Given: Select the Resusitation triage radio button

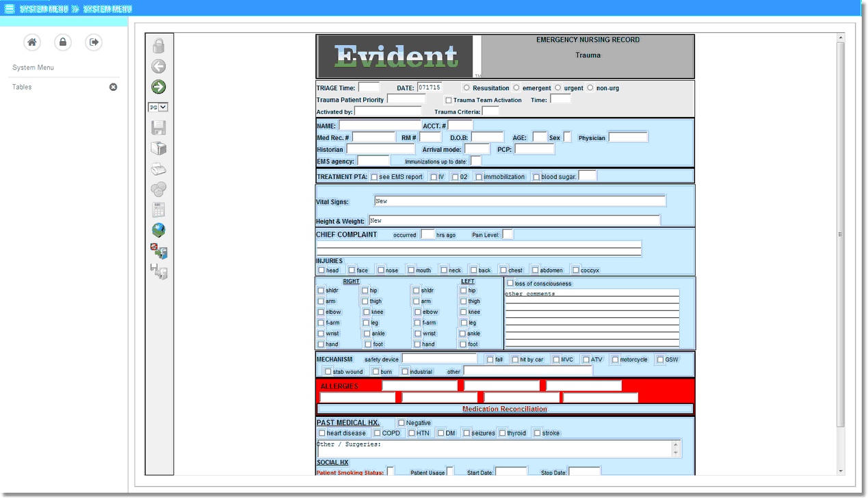Looking at the screenshot, I should point(466,87).
